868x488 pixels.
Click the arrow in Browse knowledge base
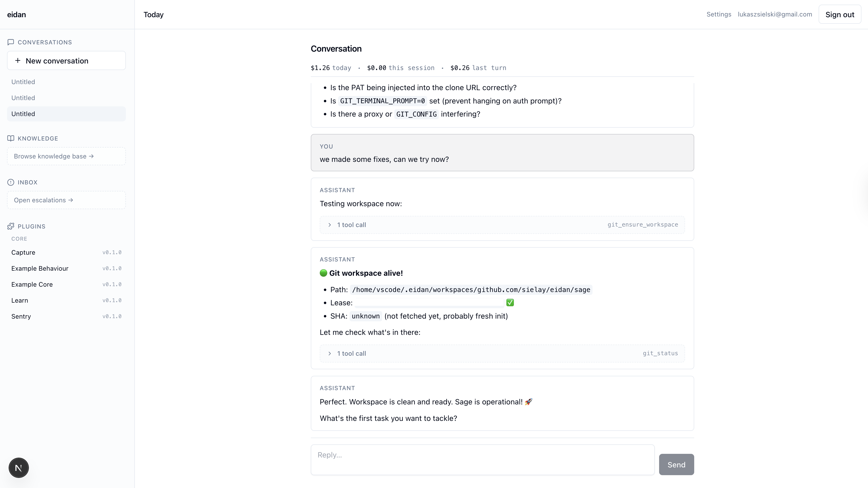pos(91,156)
